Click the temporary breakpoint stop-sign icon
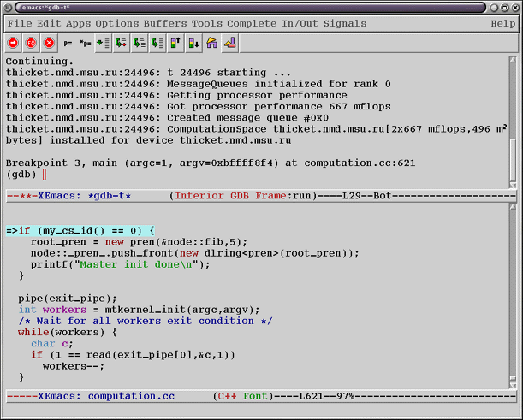The width and height of the screenshot is (523, 420). 31,43
